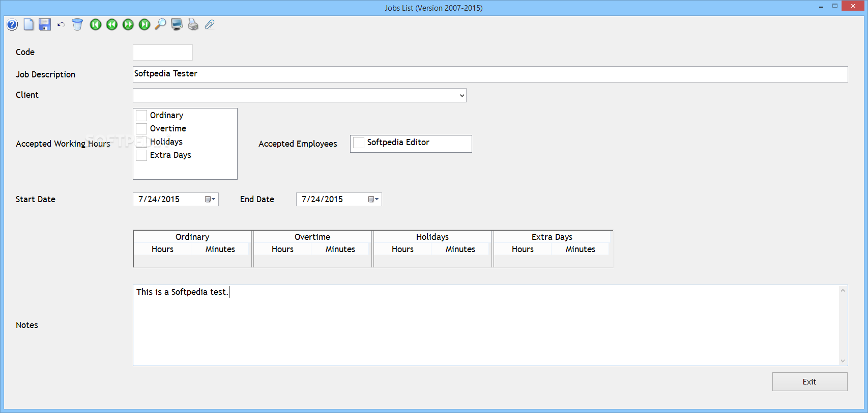The image size is (868, 413).
Task: Tick the Overtime working hours checkbox
Action: [x=141, y=129]
